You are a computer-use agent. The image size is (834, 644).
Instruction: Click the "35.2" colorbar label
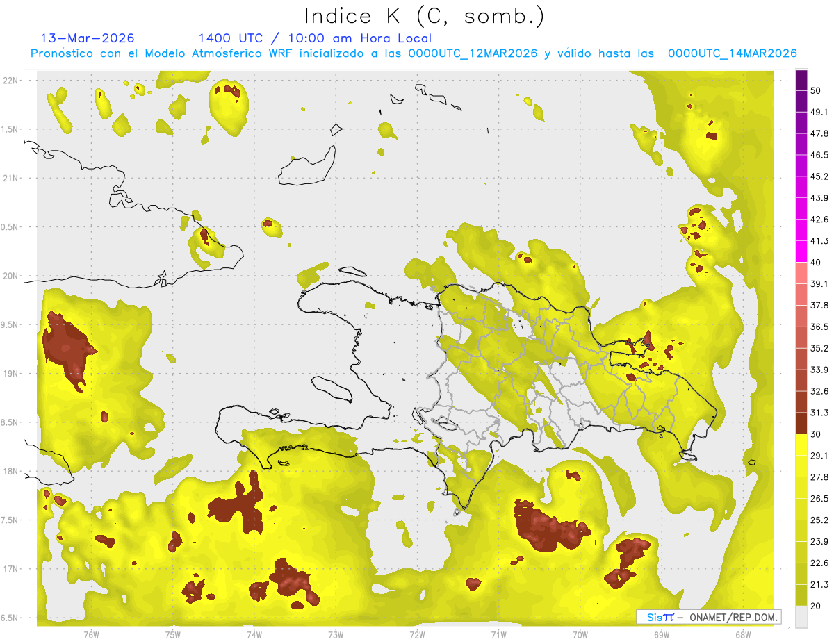pyautogui.click(x=819, y=348)
